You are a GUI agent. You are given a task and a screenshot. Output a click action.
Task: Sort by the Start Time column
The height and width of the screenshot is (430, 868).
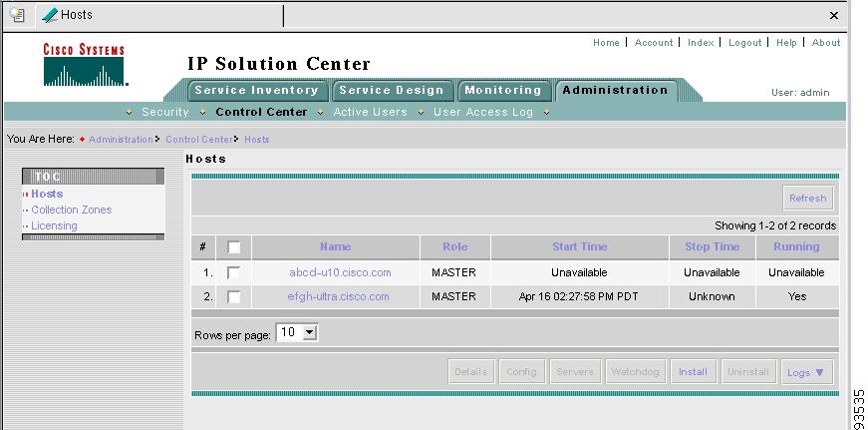click(x=580, y=247)
